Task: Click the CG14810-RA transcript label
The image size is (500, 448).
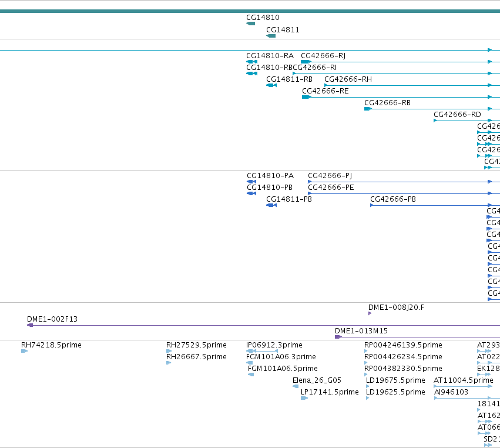Action: pos(270,56)
